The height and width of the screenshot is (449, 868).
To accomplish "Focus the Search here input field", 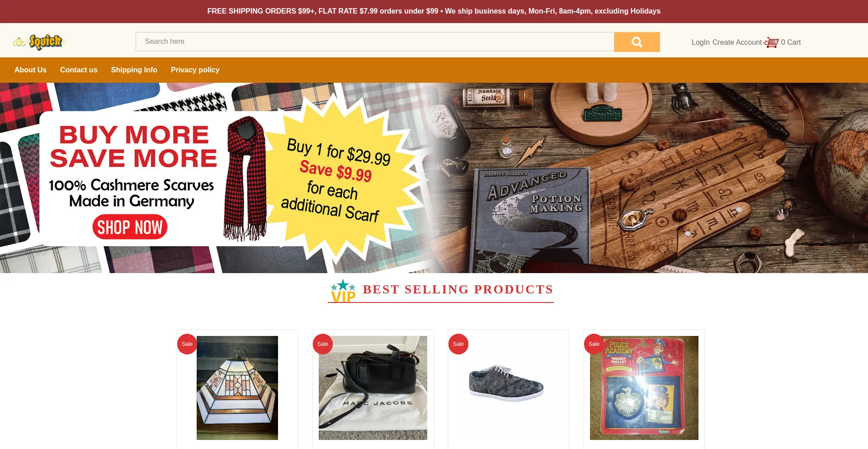I will click(375, 42).
